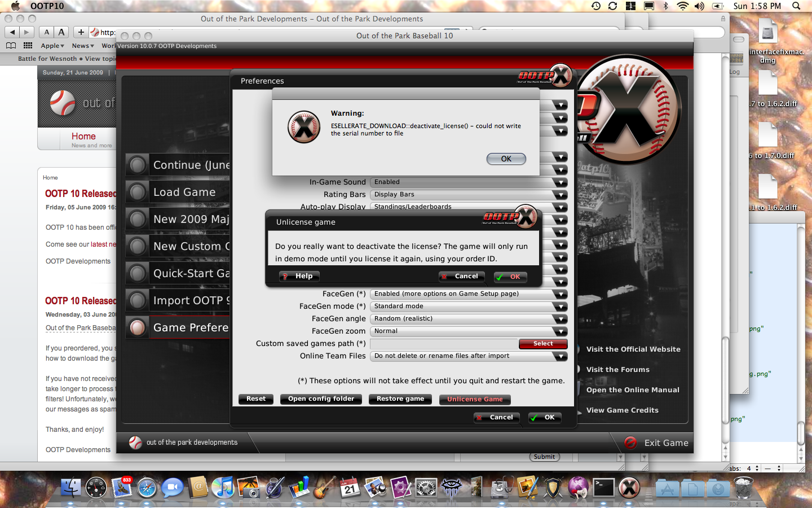Click the Unlicense Game button

coord(475,400)
